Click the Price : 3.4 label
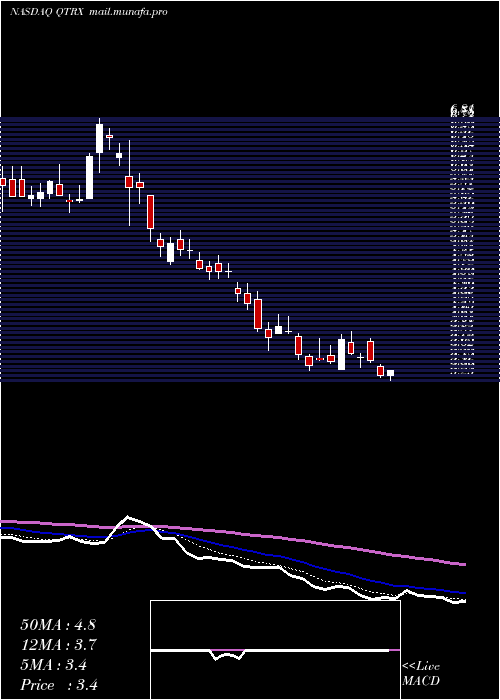Image resolution: width=500 pixels, height=700 pixels. [59, 685]
